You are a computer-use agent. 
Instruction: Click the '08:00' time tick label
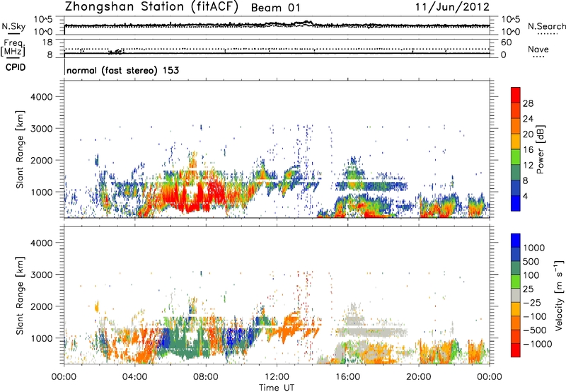206,377
